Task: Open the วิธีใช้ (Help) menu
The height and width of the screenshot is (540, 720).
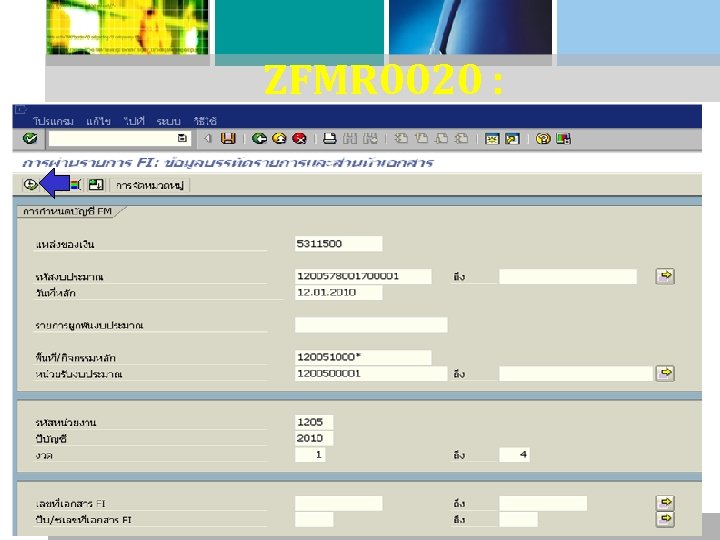Action: tap(205, 121)
